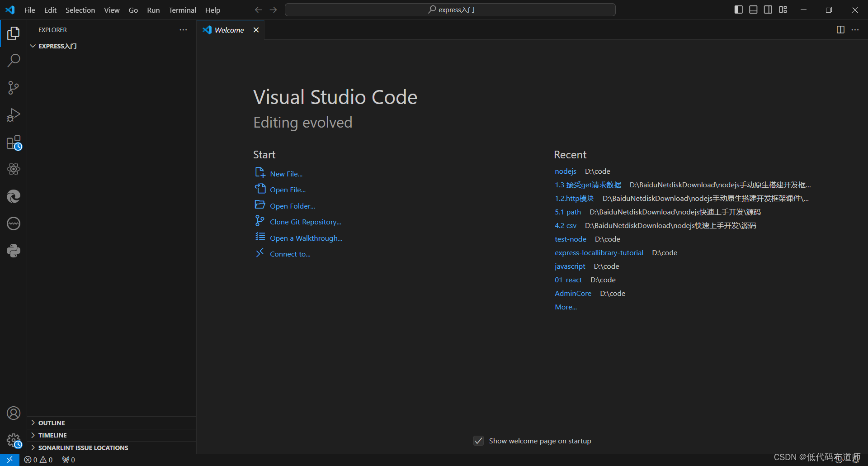The width and height of the screenshot is (868, 466).
Task: Go back with the left arrow
Action: point(258,10)
